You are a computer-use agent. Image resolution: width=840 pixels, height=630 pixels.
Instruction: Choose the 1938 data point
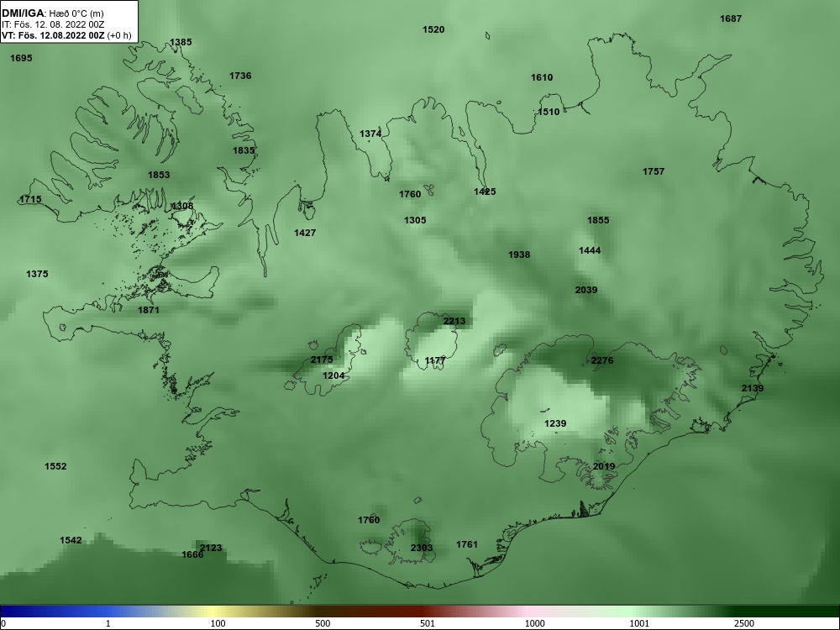pyautogui.click(x=519, y=255)
